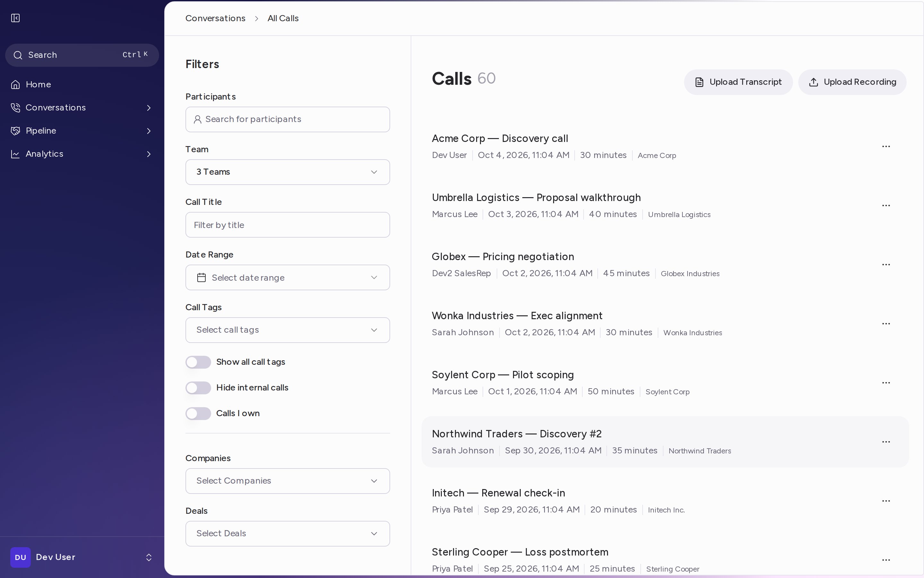Click the Home icon in the sidebar
The image size is (924, 578).
(x=15, y=84)
